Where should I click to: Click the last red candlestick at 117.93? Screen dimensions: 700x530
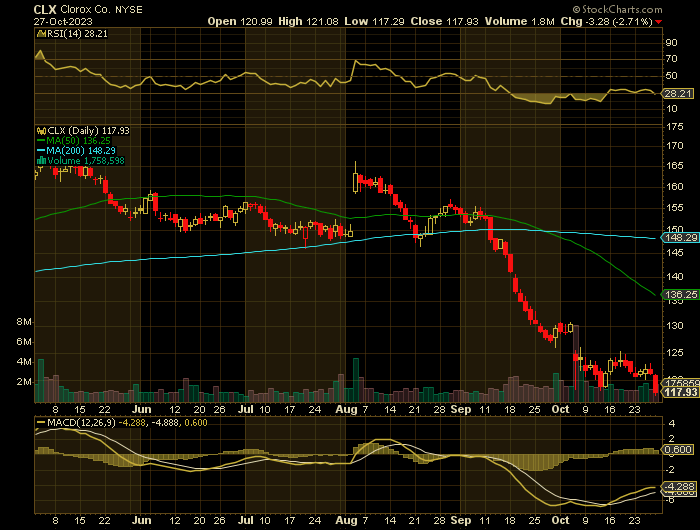(655, 385)
